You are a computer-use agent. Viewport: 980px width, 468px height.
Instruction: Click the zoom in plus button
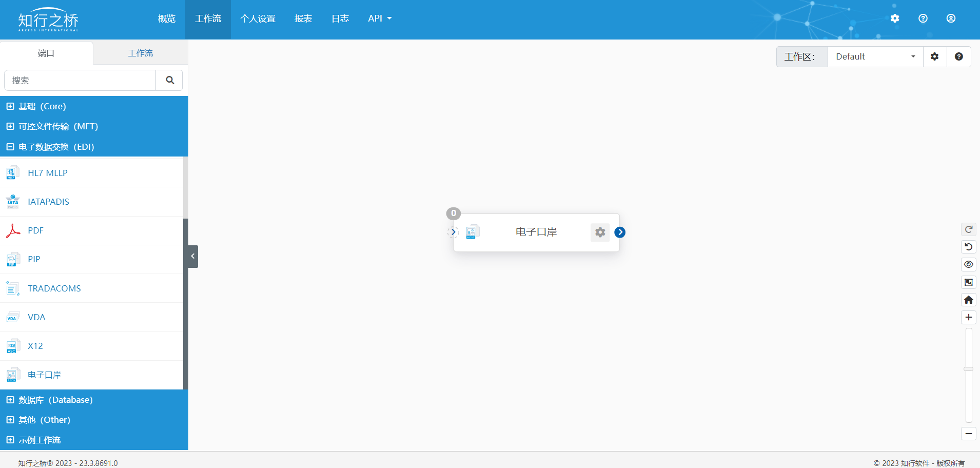pyautogui.click(x=968, y=317)
